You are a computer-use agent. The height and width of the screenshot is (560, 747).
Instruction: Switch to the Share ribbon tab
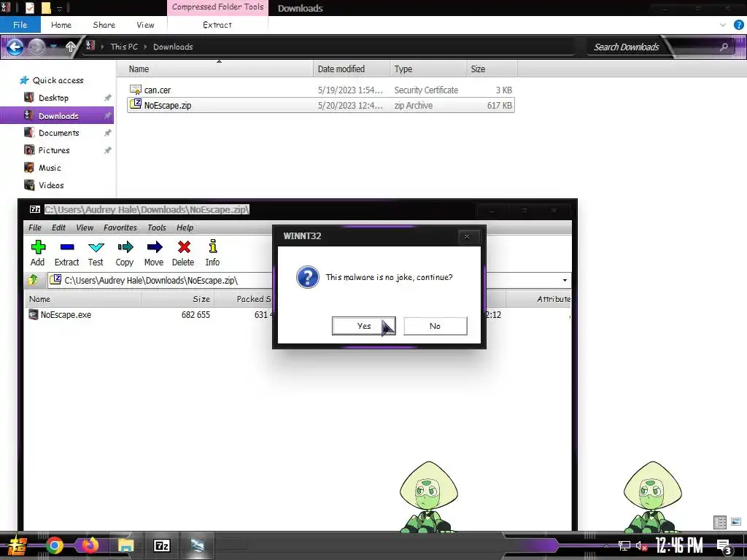(x=104, y=25)
